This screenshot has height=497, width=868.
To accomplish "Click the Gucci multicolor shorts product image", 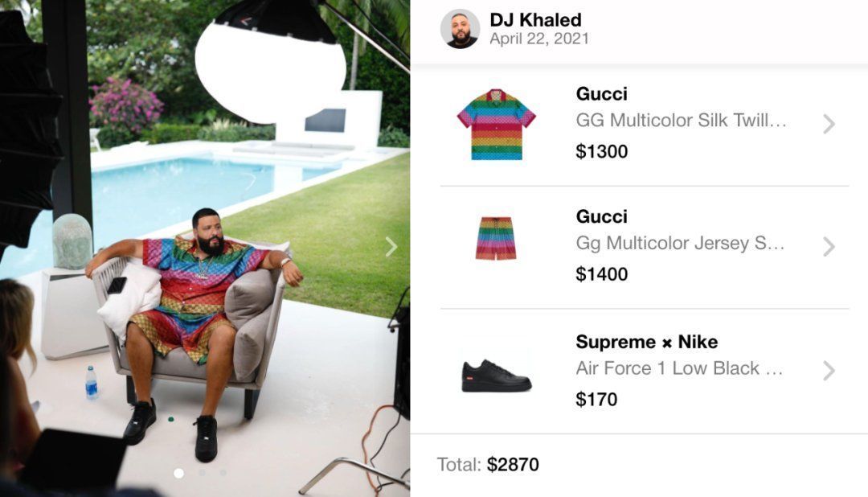I will pos(495,238).
